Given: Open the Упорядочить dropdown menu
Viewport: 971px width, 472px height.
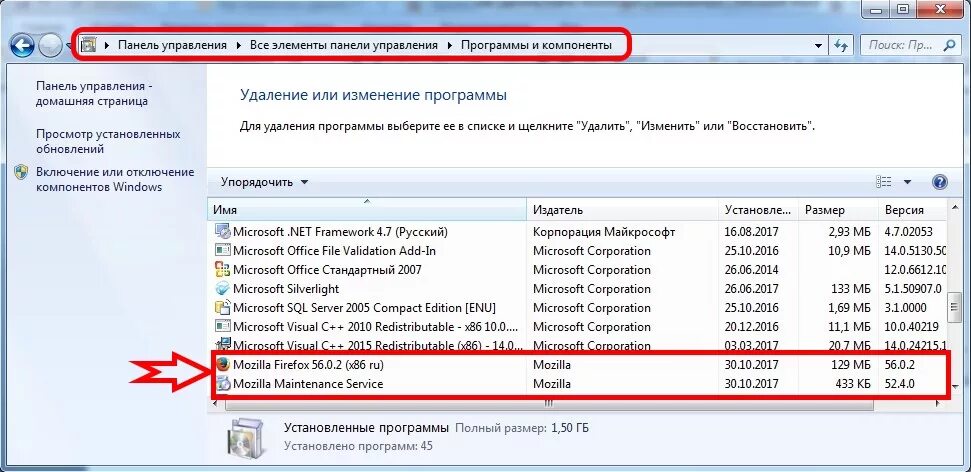Looking at the screenshot, I should [264, 182].
